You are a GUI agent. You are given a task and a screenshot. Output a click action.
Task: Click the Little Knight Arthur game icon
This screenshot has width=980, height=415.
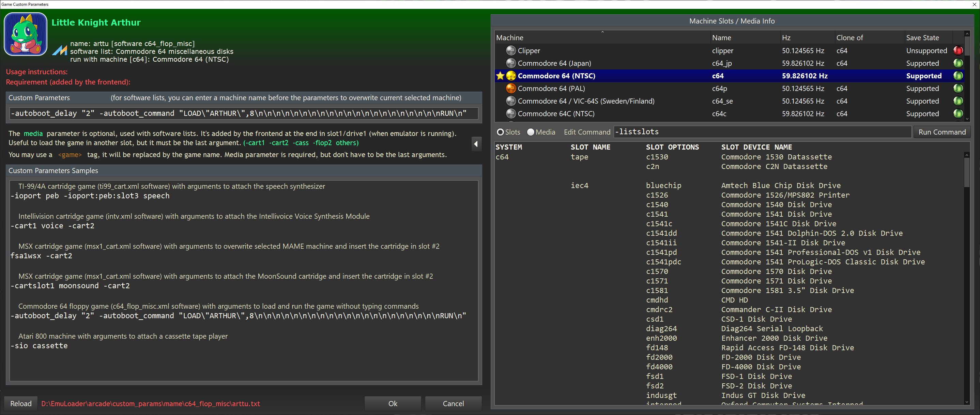click(26, 34)
